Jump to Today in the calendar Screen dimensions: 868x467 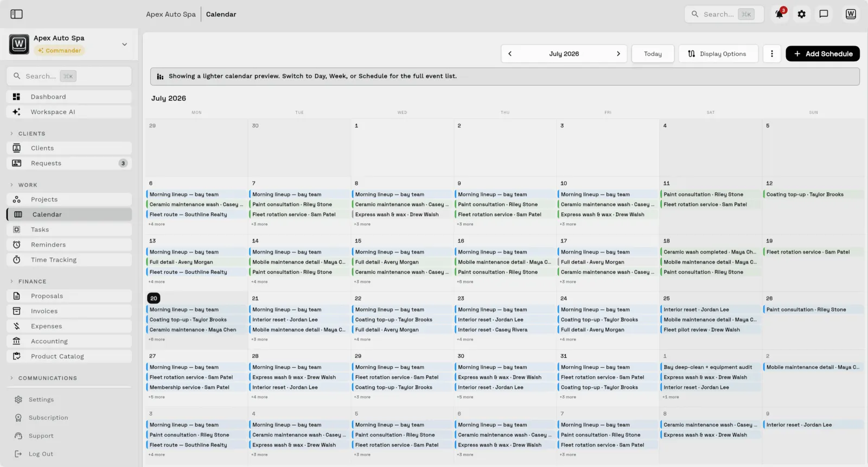(x=653, y=54)
